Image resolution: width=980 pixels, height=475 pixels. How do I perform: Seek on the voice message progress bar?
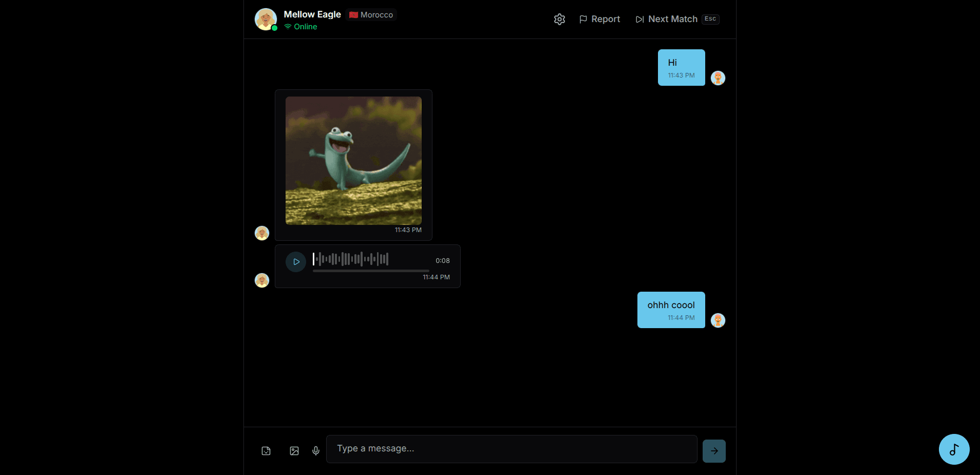(x=371, y=271)
